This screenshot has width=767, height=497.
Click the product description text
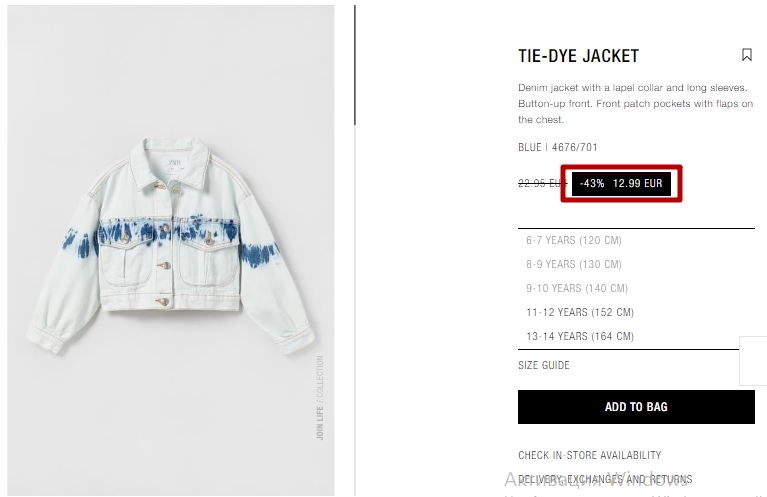(x=635, y=103)
